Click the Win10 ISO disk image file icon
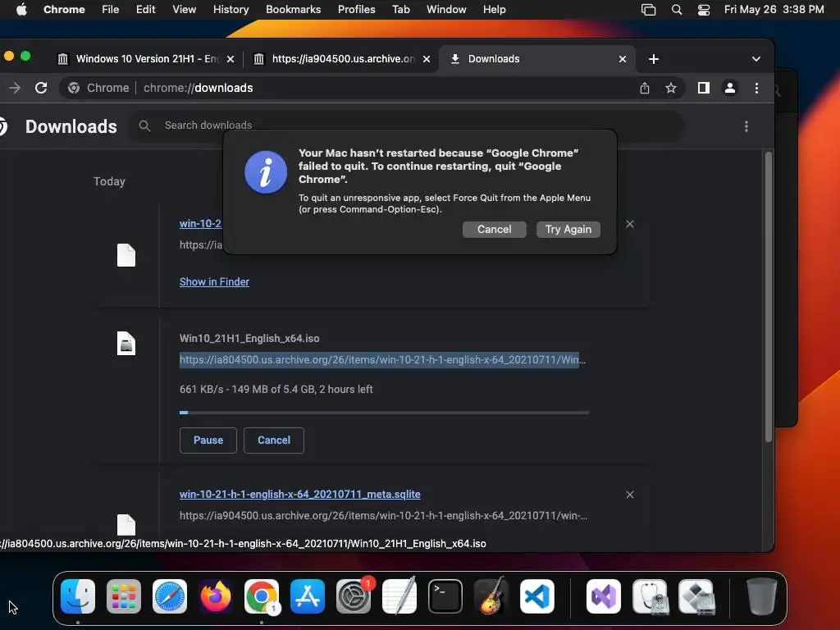840x630 pixels. pos(126,344)
